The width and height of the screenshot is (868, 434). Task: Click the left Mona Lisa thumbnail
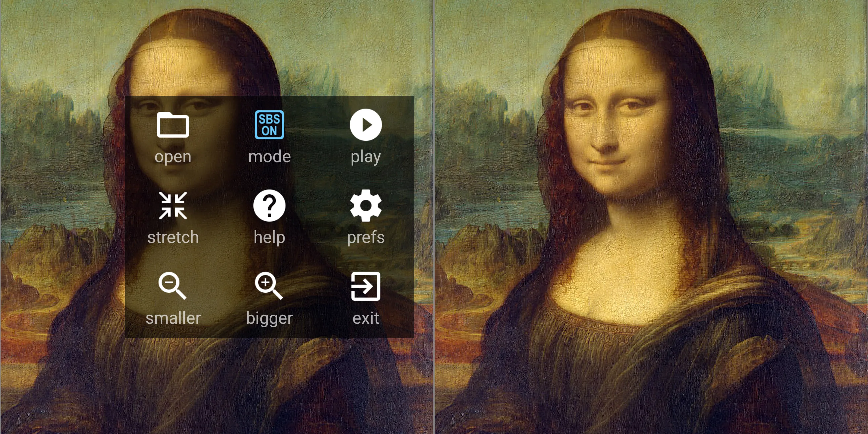coord(217,217)
